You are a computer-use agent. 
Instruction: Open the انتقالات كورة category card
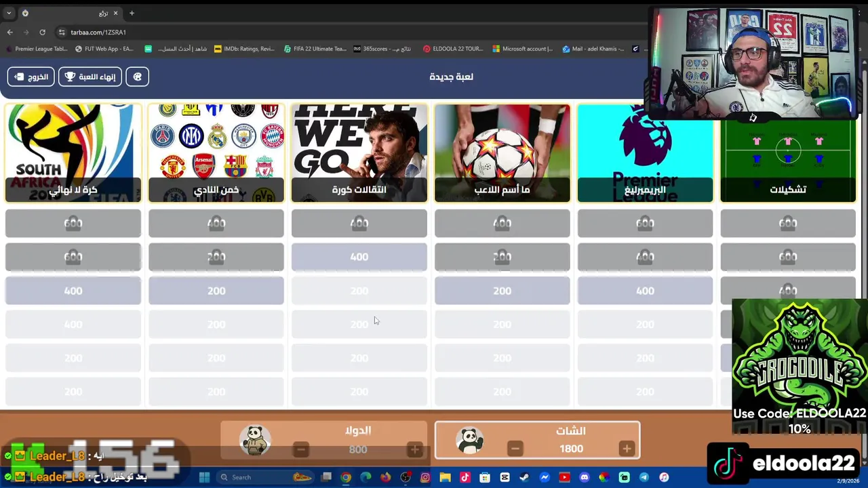(359, 153)
